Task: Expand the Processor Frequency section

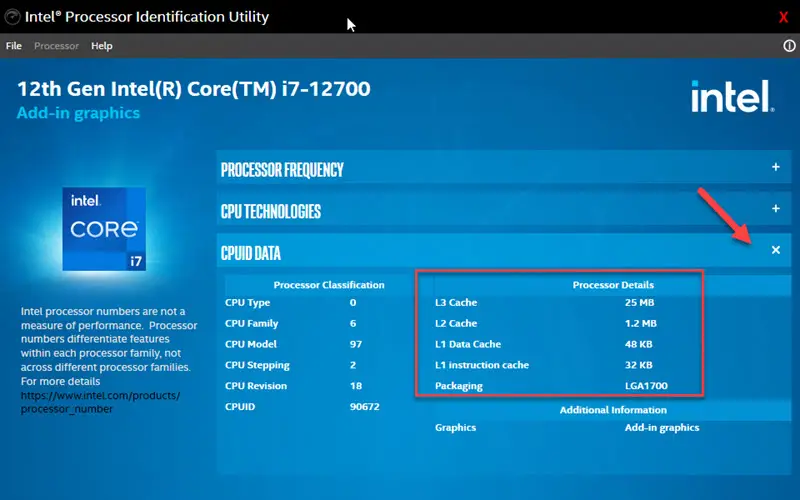Action: point(776,167)
